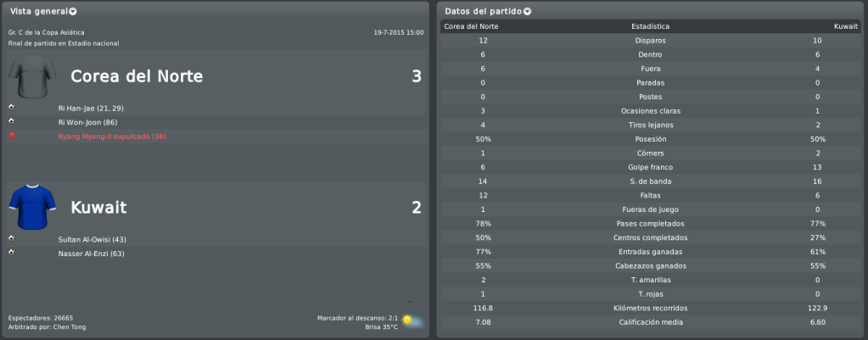Viewport: 868px width, 340px height.
Task: Open Kuwait team name link
Action: point(98,208)
